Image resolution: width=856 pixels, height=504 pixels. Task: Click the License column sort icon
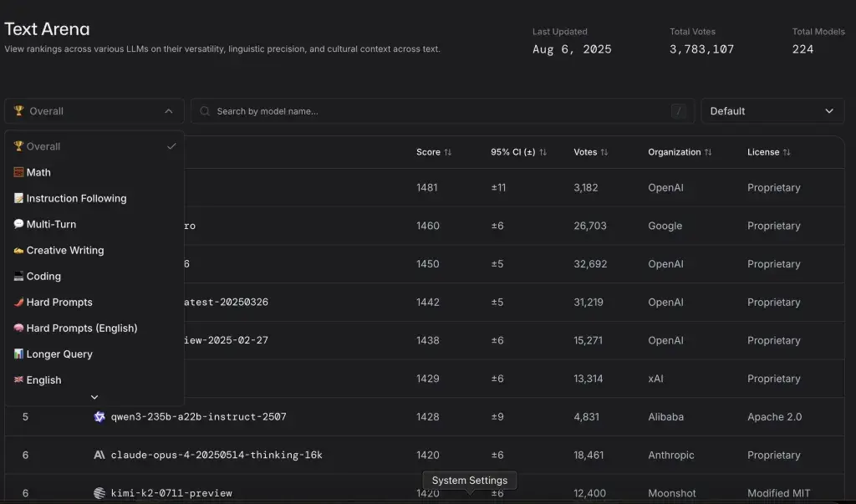pyautogui.click(x=787, y=152)
